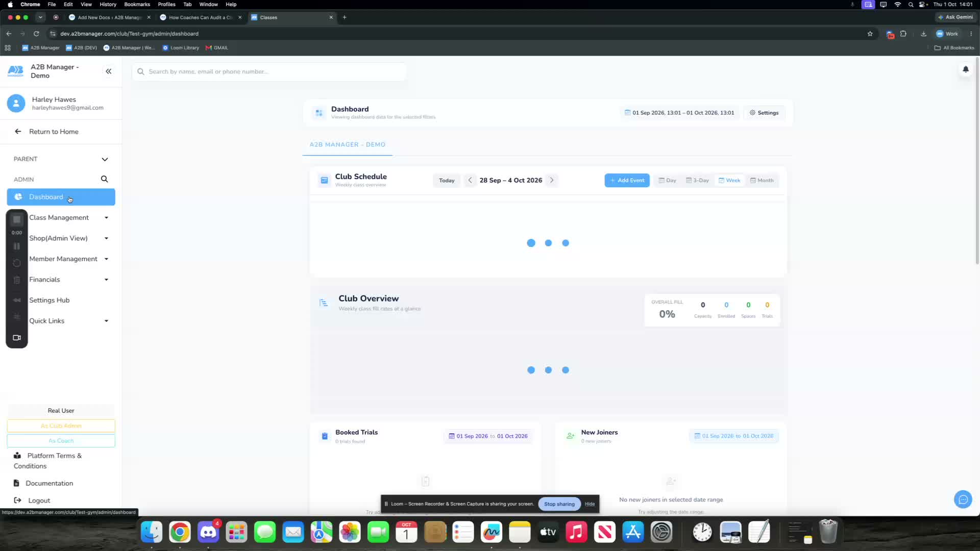
Task: Go to next week in Club Schedule
Action: [552, 180]
